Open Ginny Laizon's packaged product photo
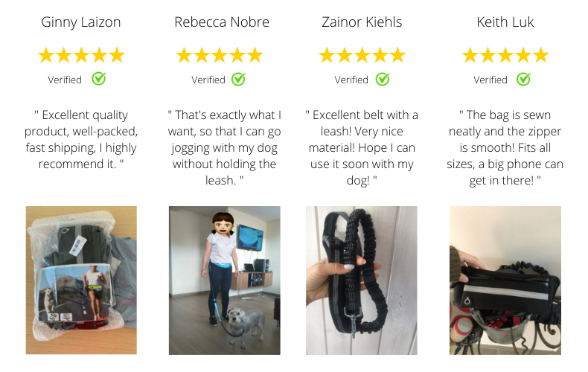588x372 pixels. (81, 280)
